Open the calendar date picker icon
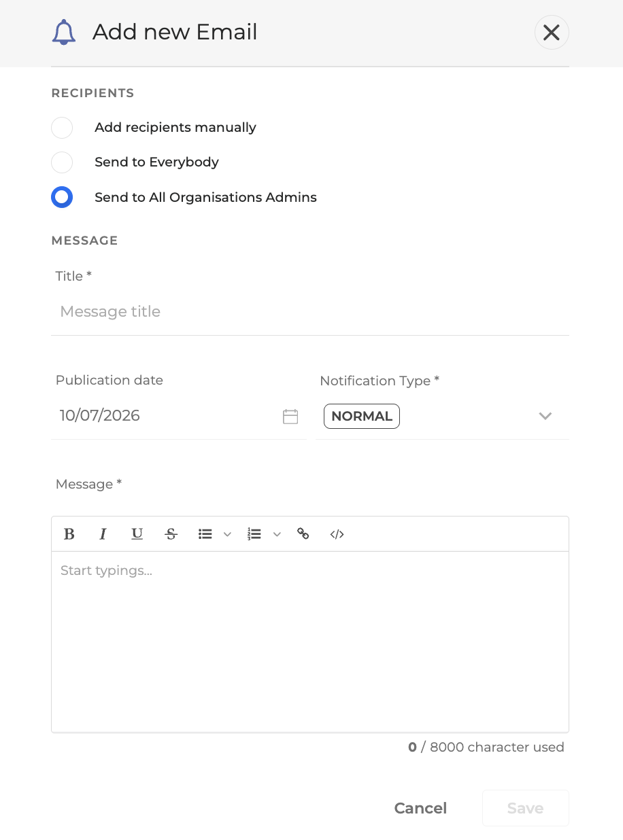Screen dimensions: 623x840 pos(290,417)
